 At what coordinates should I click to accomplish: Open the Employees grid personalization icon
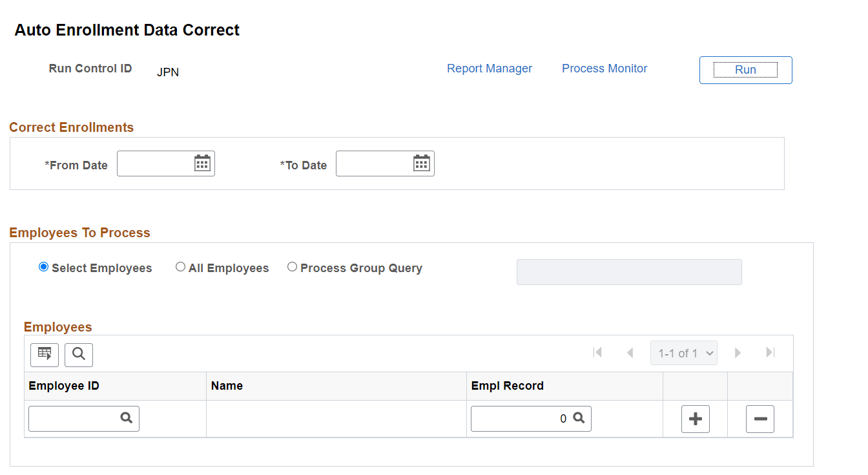44,354
